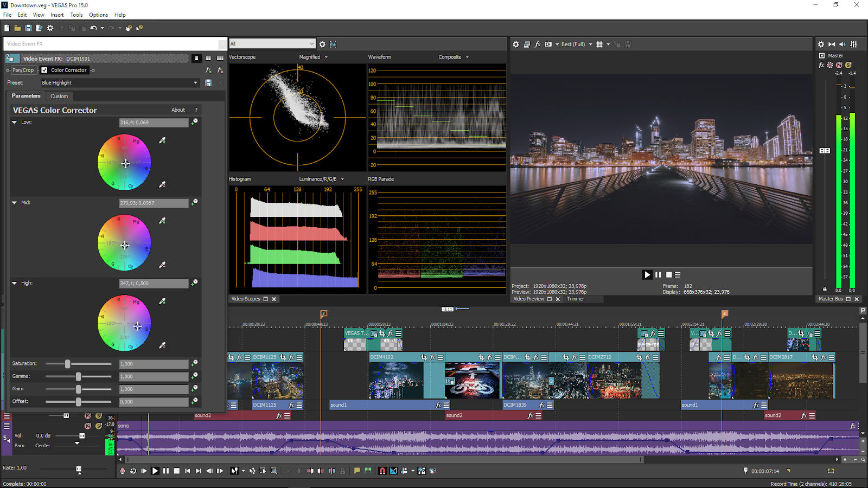Click the record microphone icon in transport bar
The image size is (868, 488).
click(122, 471)
